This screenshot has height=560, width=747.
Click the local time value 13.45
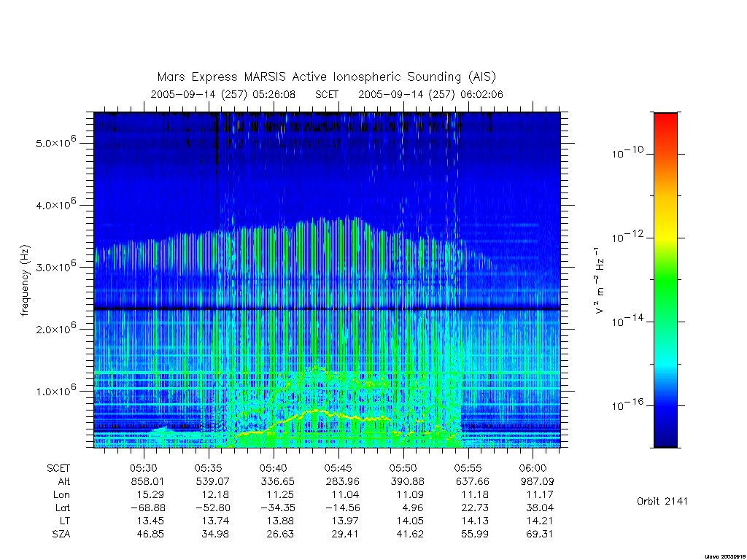(150, 521)
